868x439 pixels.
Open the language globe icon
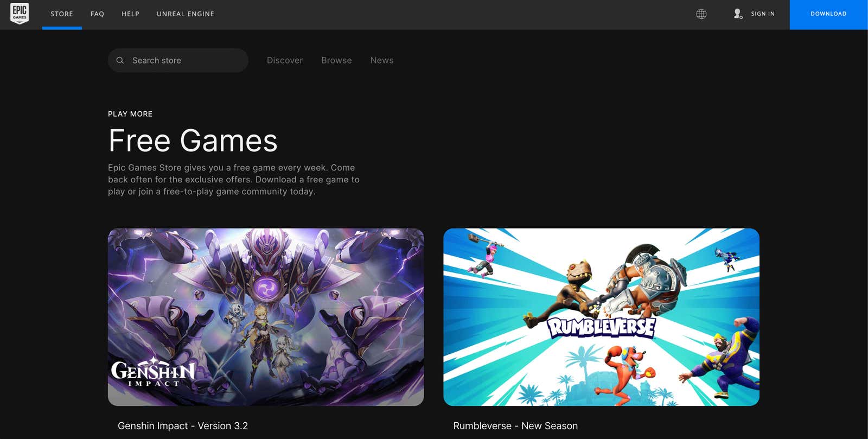701,14
